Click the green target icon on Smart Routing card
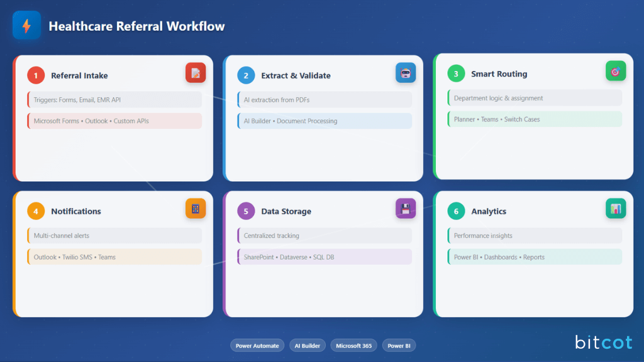Viewport: 644px width, 362px height. [x=616, y=71]
